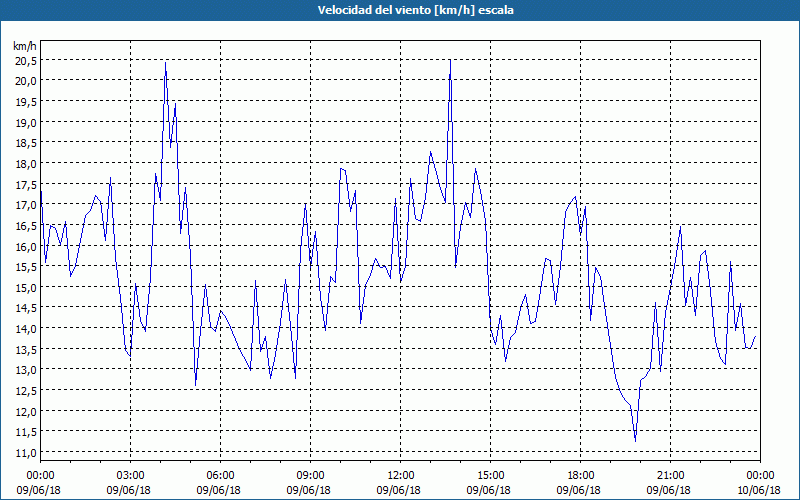Image resolution: width=800 pixels, height=500 pixels.
Task: Click the wind speed peak near 13:40
Action: tap(450, 61)
